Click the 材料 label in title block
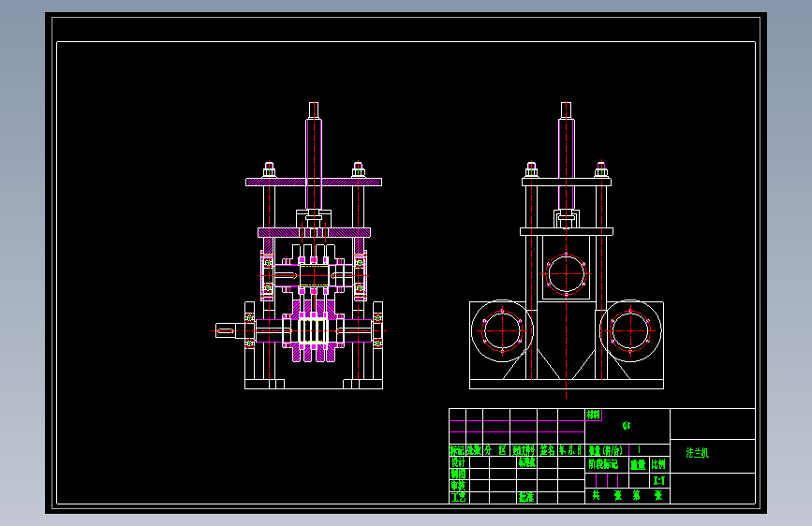812x526 pixels. click(594, 415)
